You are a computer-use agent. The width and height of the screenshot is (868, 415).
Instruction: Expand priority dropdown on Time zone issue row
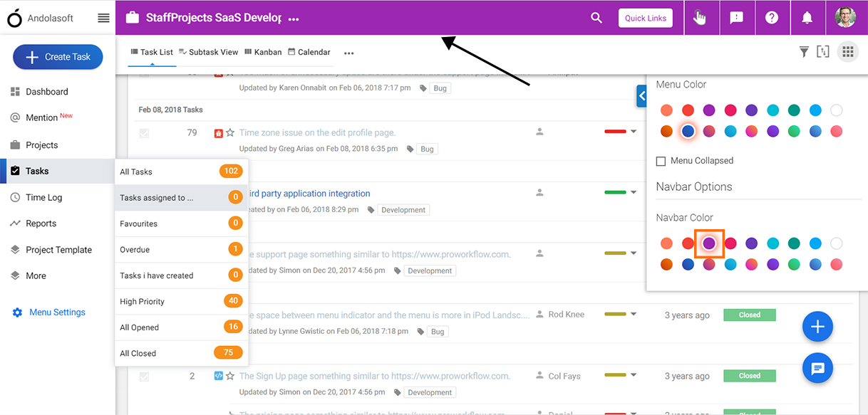[x=634, y=132]
